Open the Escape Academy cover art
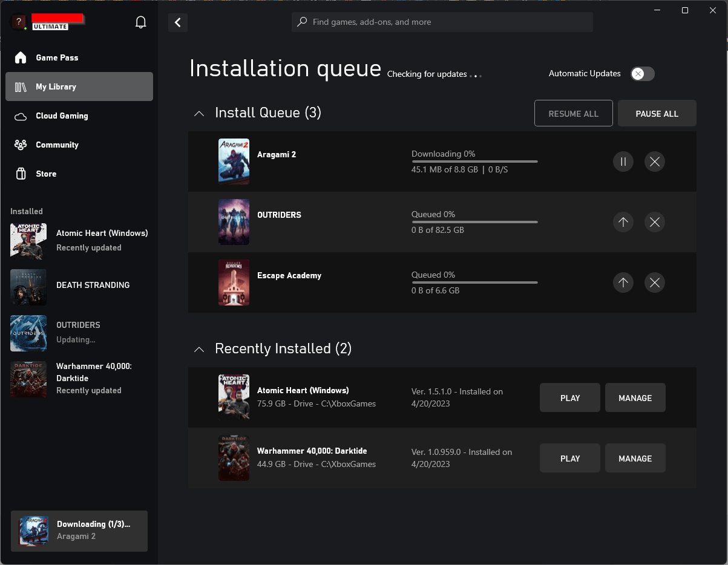The width and height of the screenshot is (728, 565). [x=234, y=282]
